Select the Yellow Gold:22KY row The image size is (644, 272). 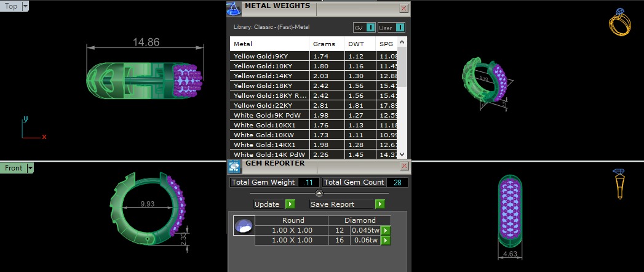[x=314, y=106]
